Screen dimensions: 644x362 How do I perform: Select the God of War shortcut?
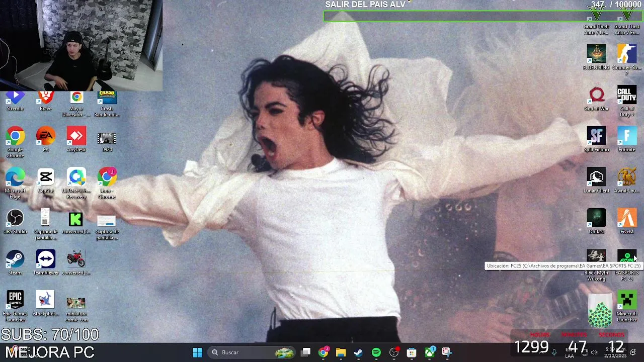click(597, 99)
